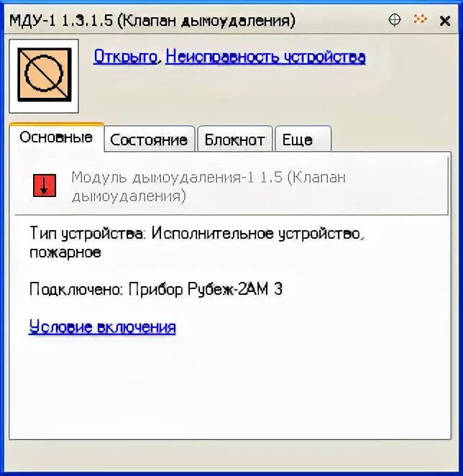Open the Условие включения link
This screenshot has width=463, height=476.
click(102, 327)
